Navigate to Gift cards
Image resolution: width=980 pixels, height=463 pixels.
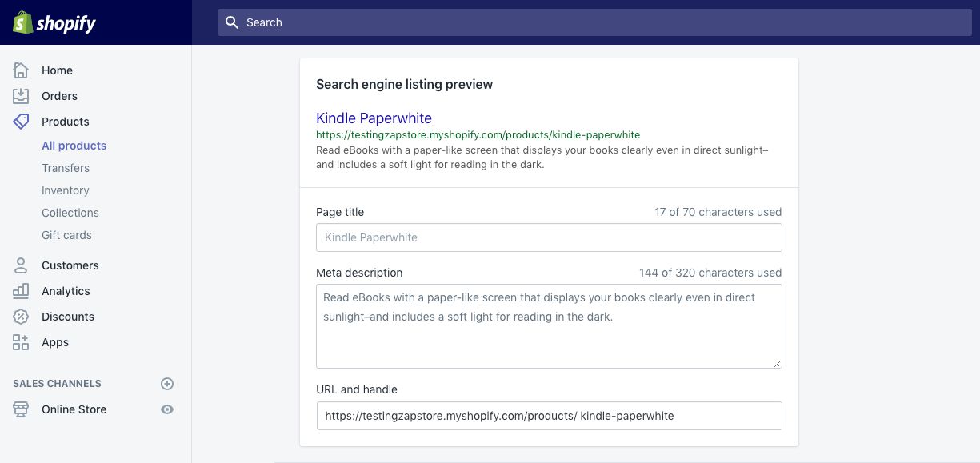coord(66,235)
